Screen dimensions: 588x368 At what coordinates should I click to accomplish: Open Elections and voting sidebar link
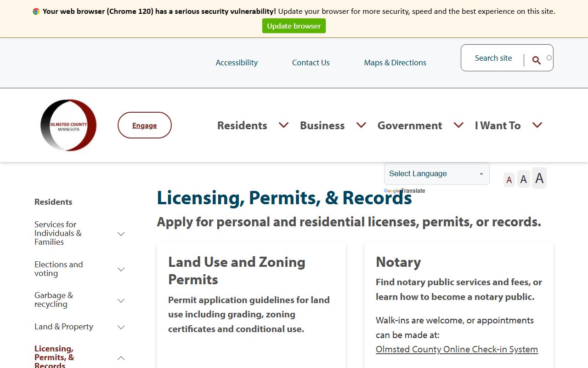pyautogui.click(x=59, y=269)
